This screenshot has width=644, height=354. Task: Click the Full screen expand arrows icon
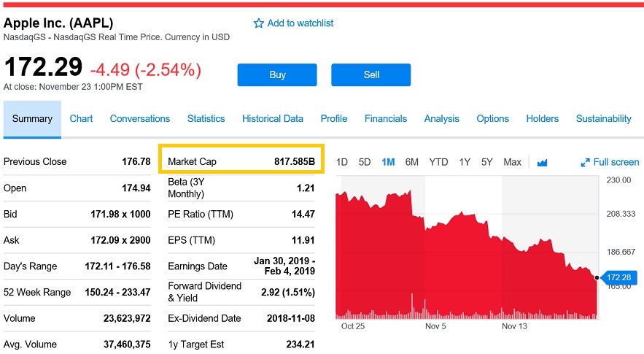585,163
